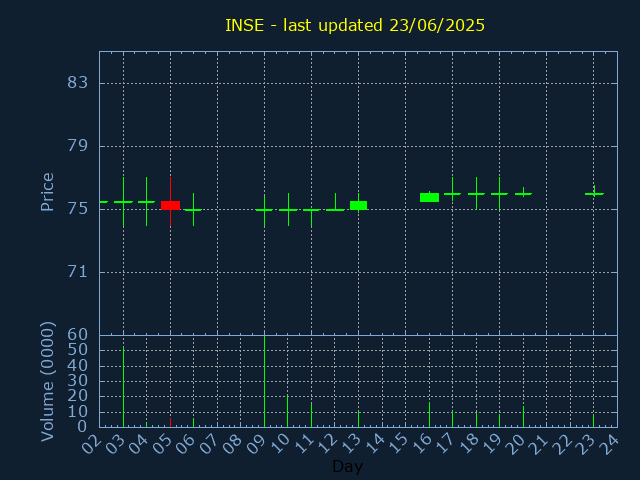Click the day 11 price candlestick

click(311, 210)
